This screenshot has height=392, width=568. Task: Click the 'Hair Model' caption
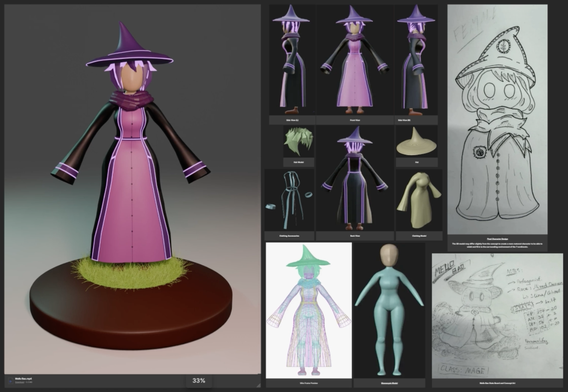(299, 162)
